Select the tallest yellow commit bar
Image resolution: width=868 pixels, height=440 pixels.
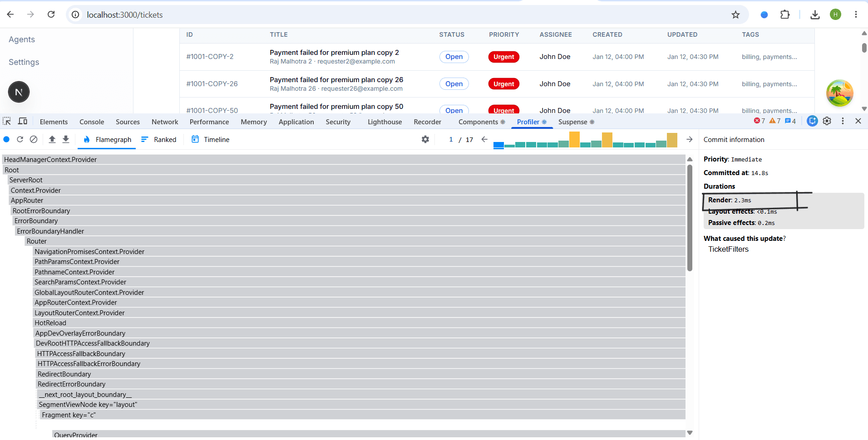tap(574, 140)
